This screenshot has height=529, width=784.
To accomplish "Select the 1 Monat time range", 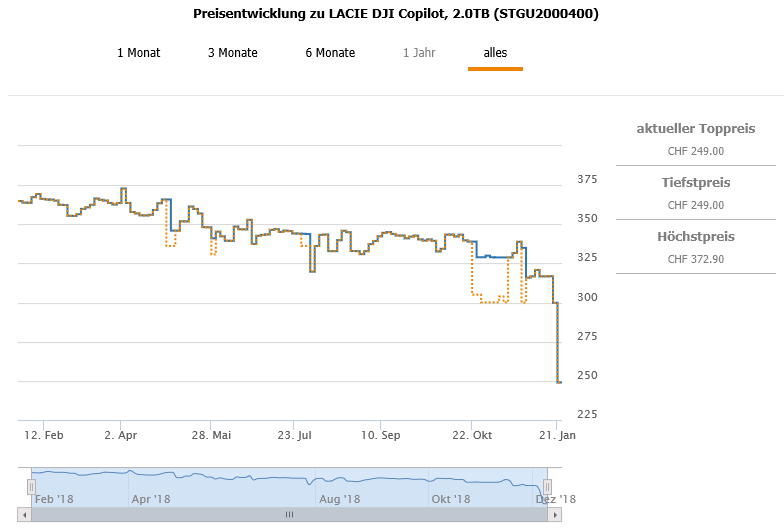I will point(138,53).
